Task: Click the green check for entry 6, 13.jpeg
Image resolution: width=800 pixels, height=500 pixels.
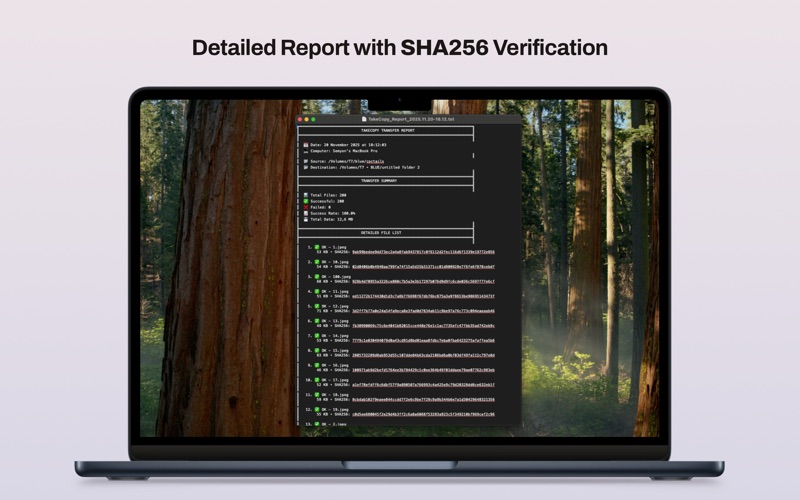Action: 317,321
